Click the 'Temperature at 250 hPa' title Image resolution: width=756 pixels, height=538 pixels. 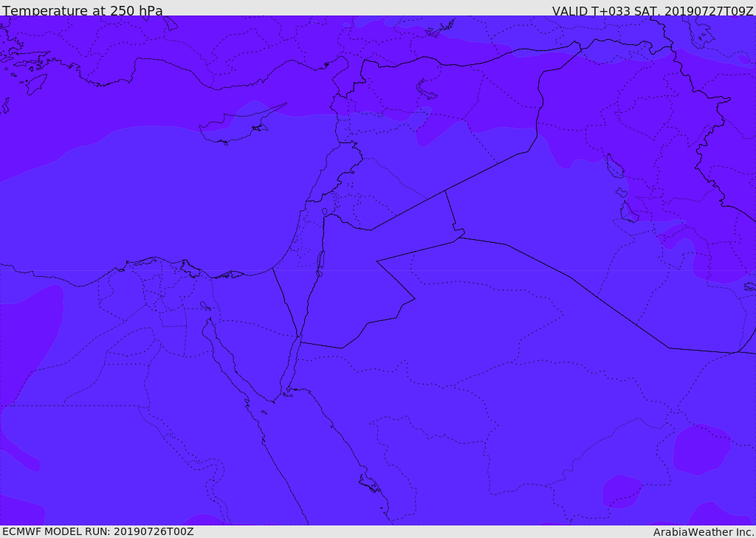(x=83, y=10)
